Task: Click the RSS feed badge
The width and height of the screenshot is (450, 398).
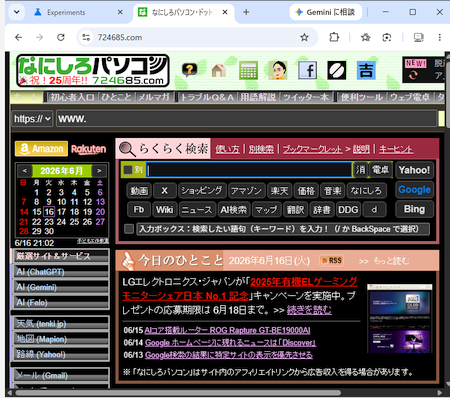Action: [332, 261]
